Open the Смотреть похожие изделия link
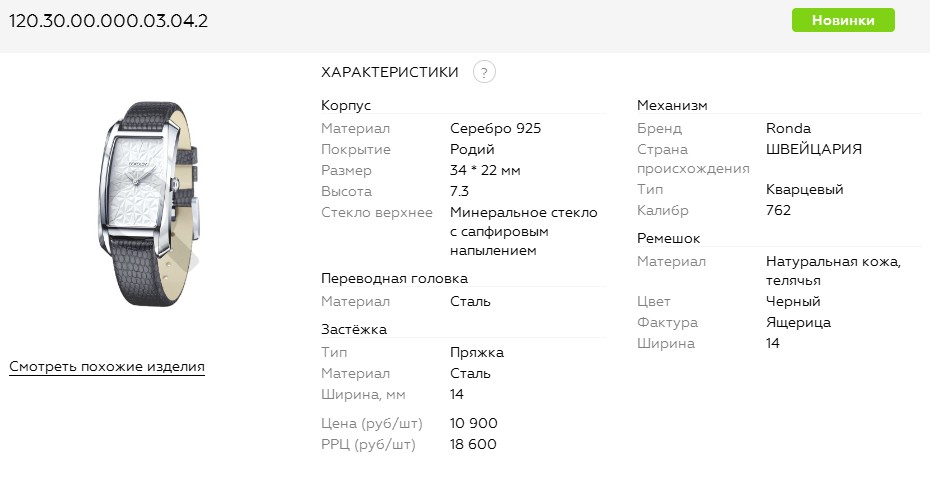Viewport: 930px width, 478px height. pyautogui.click(x=107, y=366)
